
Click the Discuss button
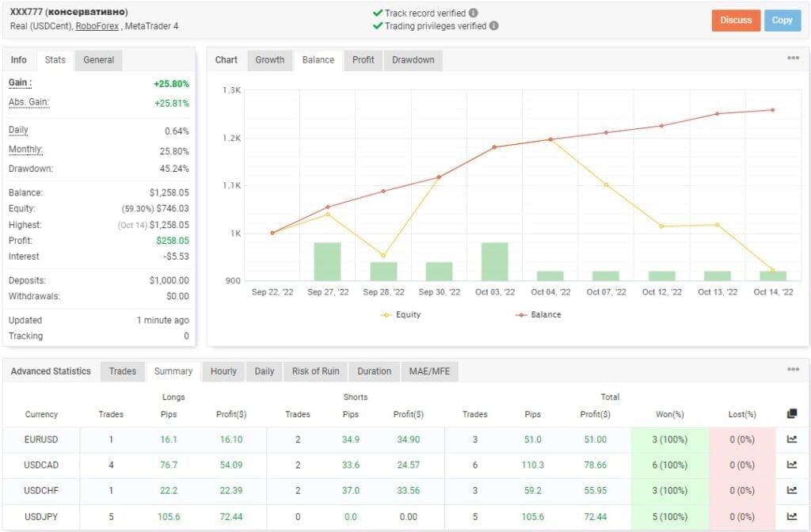click(736, 21)
